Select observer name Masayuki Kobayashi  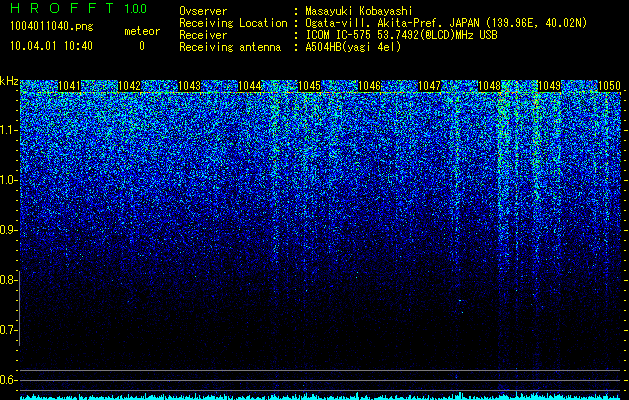pos(359,11)
